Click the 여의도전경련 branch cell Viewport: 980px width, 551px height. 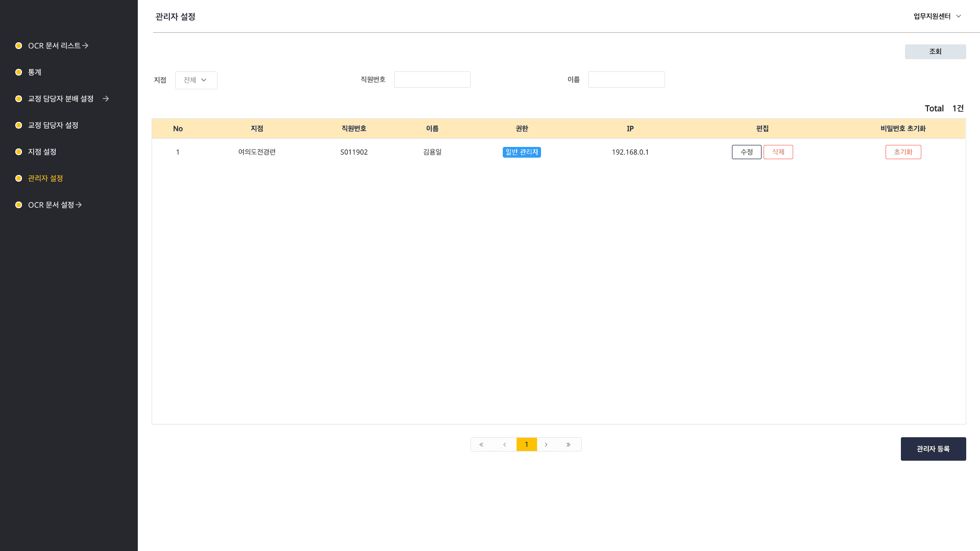tap(257, 152)
